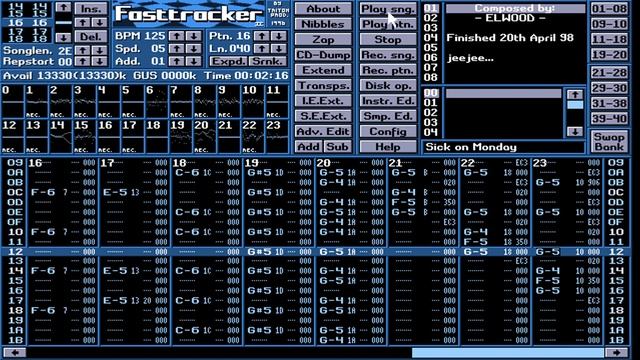Click the Swap Bank button
Screen dimensions: 640x360
coord(609,142)
